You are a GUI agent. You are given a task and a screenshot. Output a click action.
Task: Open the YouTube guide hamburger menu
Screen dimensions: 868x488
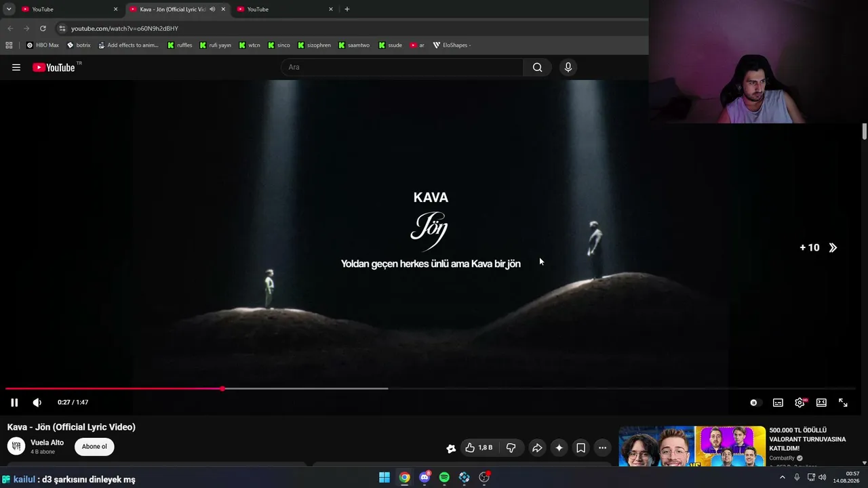[16, 67]
